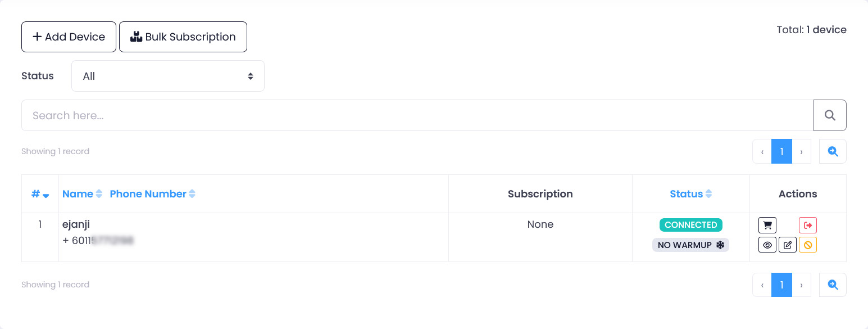
Task: Sort devices by Phone Number
Action: (x=152, y=194)
